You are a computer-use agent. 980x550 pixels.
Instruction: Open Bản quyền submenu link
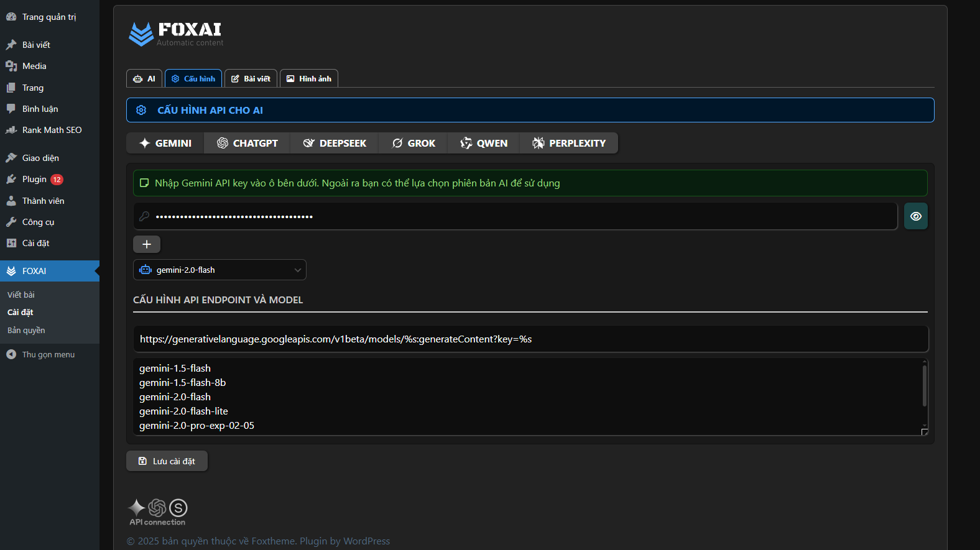[x=26, y=330]
